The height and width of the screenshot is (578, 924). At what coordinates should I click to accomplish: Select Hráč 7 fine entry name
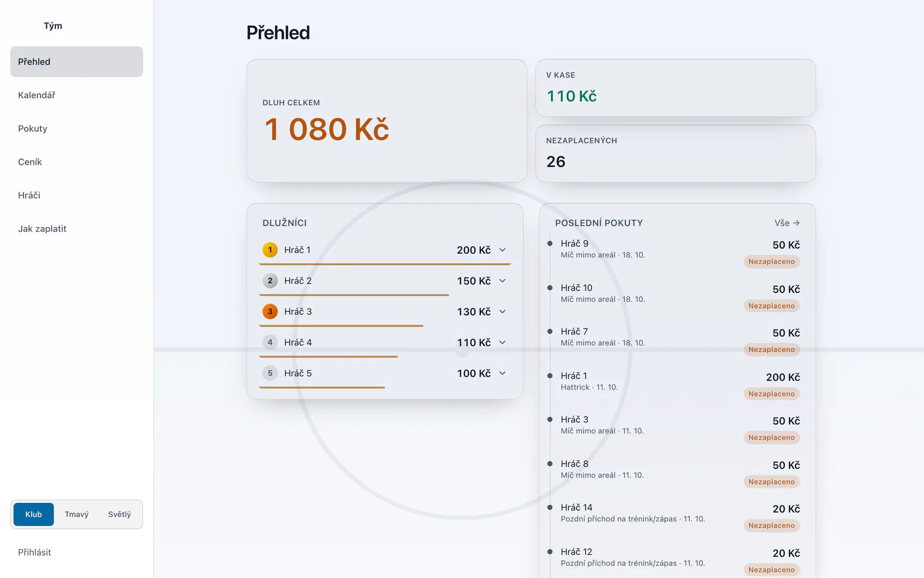coord(574,332)
